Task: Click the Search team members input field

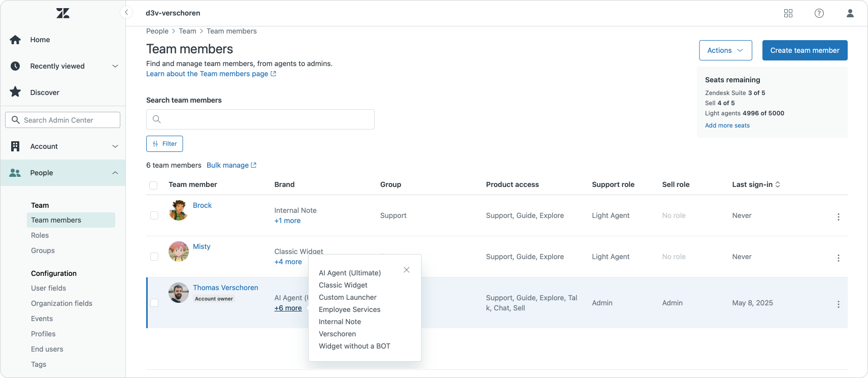Action: (260, 119)
